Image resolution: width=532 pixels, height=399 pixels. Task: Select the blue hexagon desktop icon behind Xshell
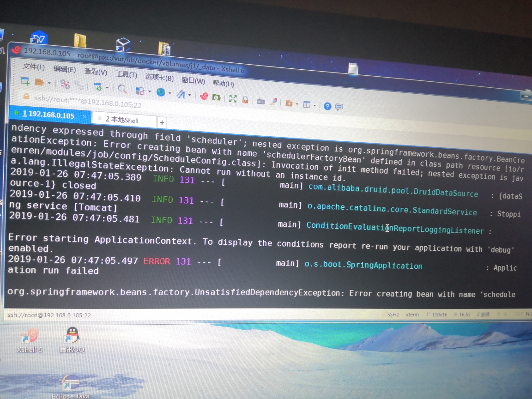click(39, 38)
